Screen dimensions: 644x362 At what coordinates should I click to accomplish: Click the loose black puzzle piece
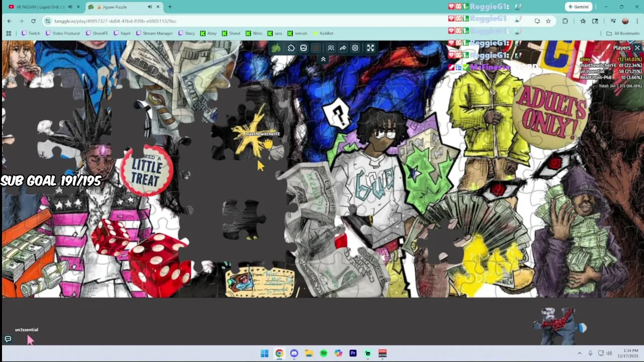click(244, 220)
